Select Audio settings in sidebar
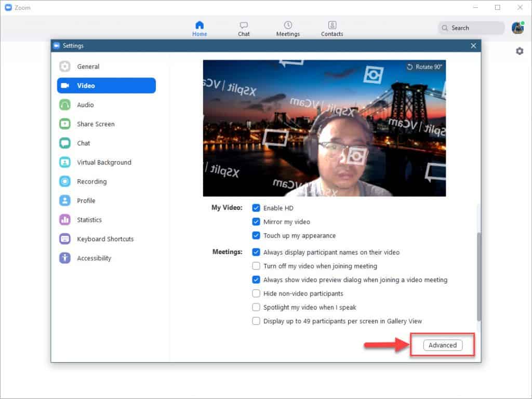Screen dimensions: 532x399 point(85,105)
